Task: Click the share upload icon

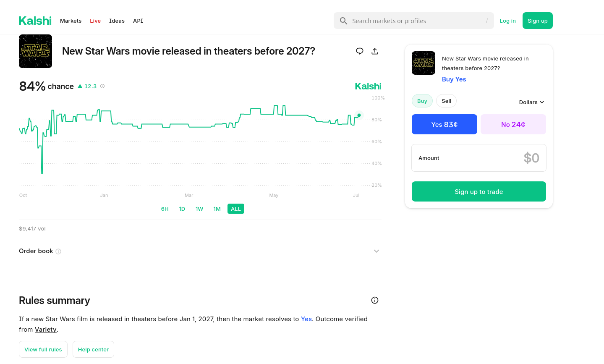Action: [x=375, y=51]
